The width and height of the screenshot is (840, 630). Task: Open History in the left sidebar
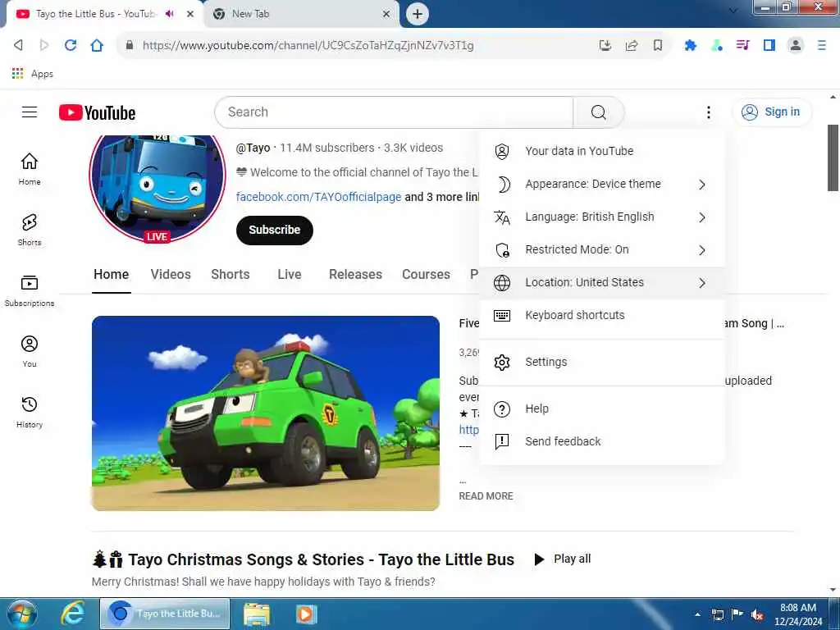click(x=30, y=412)
